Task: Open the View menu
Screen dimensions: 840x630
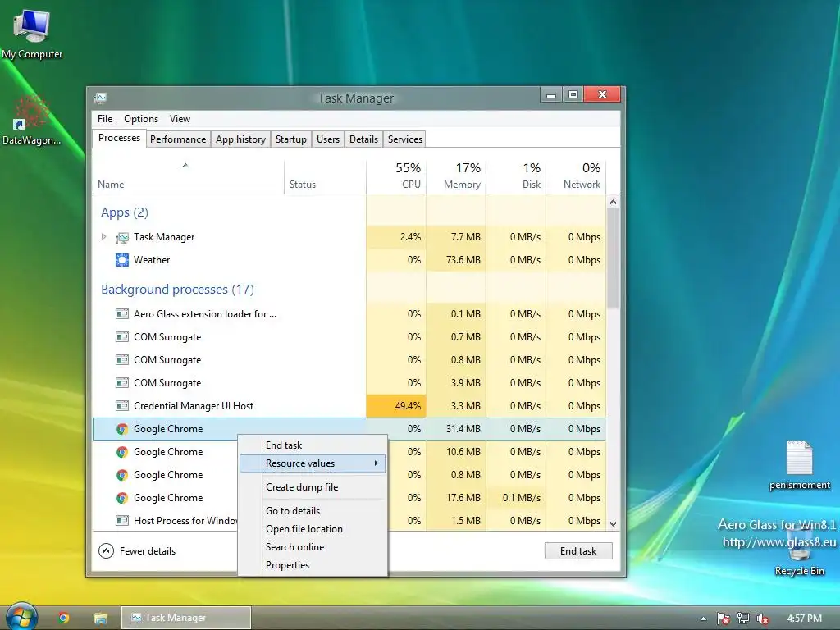Action: [180, 119]
